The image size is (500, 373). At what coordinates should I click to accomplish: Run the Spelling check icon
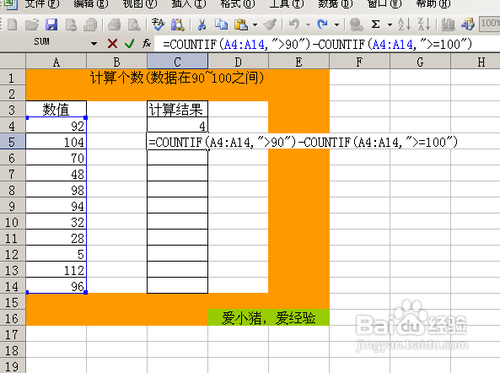pyautogui.click(x=158, y=25)
